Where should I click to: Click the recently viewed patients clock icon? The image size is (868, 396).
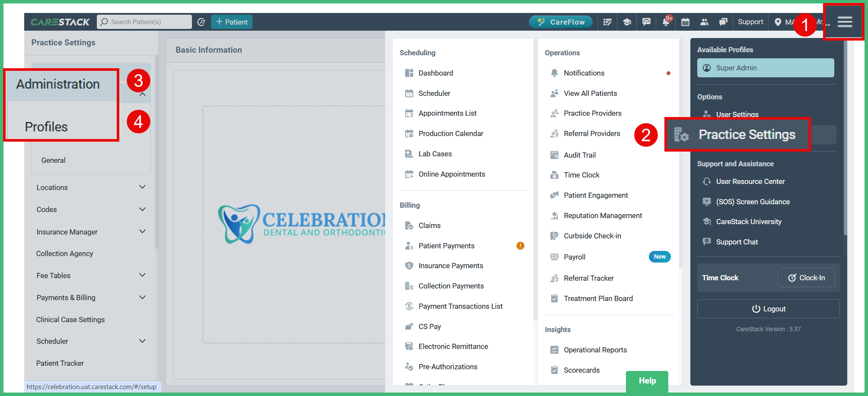(201, 22)
